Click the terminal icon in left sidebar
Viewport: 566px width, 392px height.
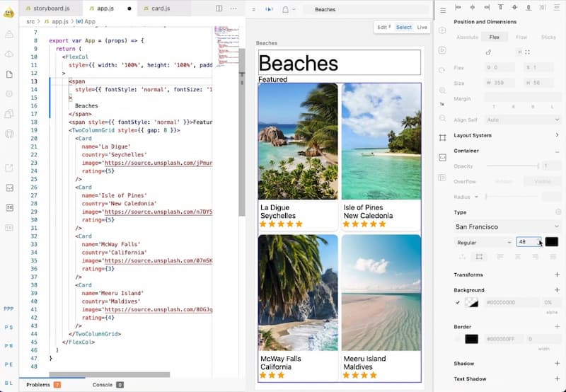click(x=10, y=188)
